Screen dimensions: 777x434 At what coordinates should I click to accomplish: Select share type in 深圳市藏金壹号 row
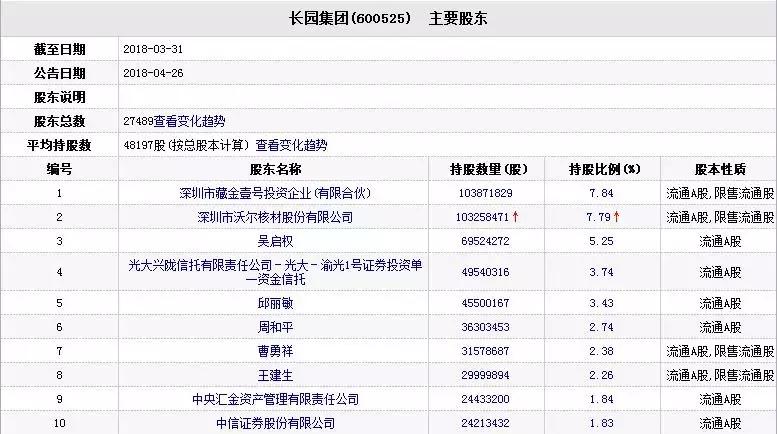click(x=720, y=193)
